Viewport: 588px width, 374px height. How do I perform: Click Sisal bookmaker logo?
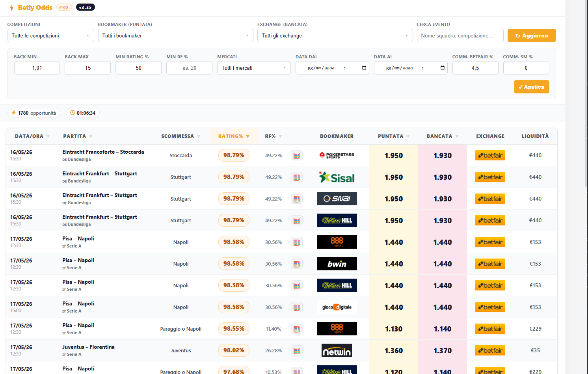tap(337, 177)
